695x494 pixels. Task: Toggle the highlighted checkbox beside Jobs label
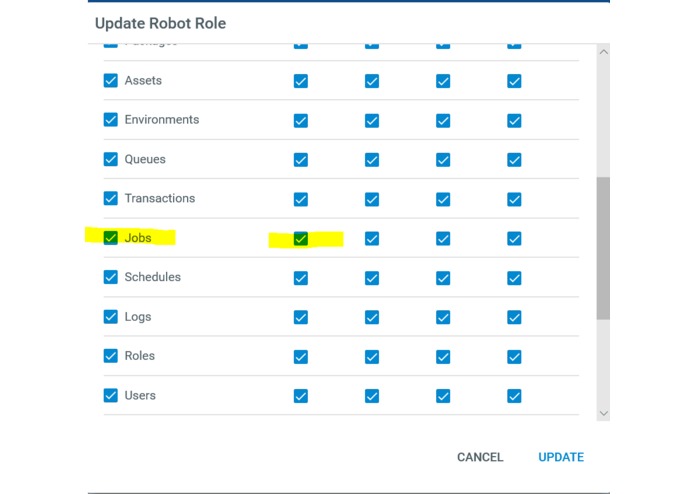tap(111, 238)
